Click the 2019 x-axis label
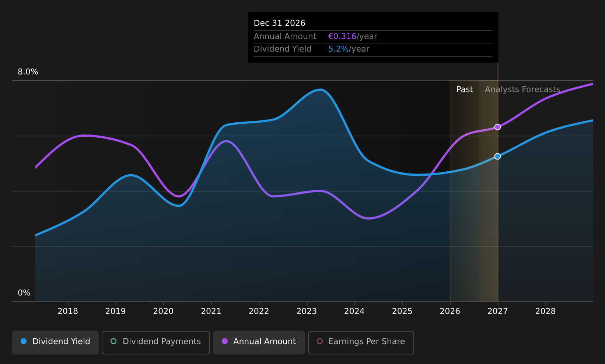Viewport: 605px width, 364px height. pos(116,311)
